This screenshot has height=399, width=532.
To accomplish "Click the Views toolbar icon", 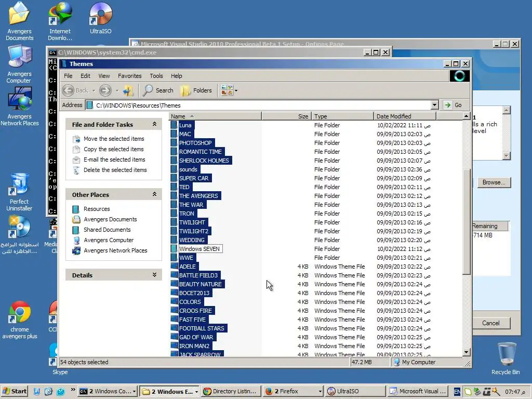I will (x=227, y=90).
